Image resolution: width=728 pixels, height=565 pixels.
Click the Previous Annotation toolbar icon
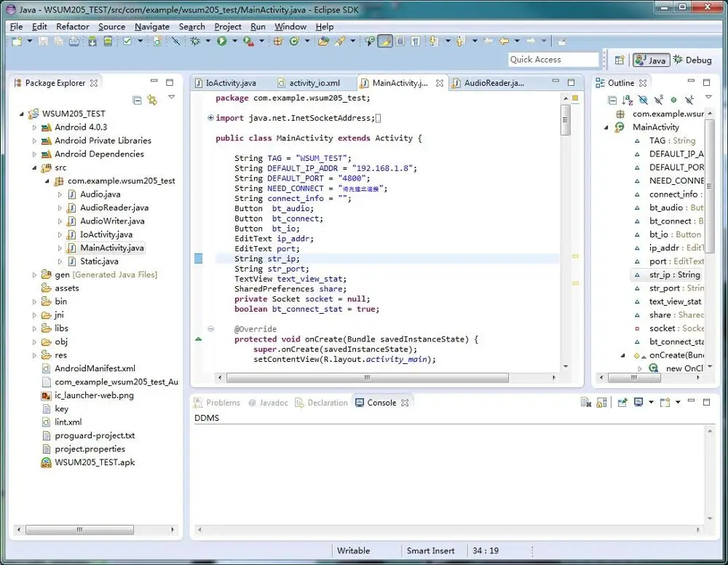tap(460, 42)
